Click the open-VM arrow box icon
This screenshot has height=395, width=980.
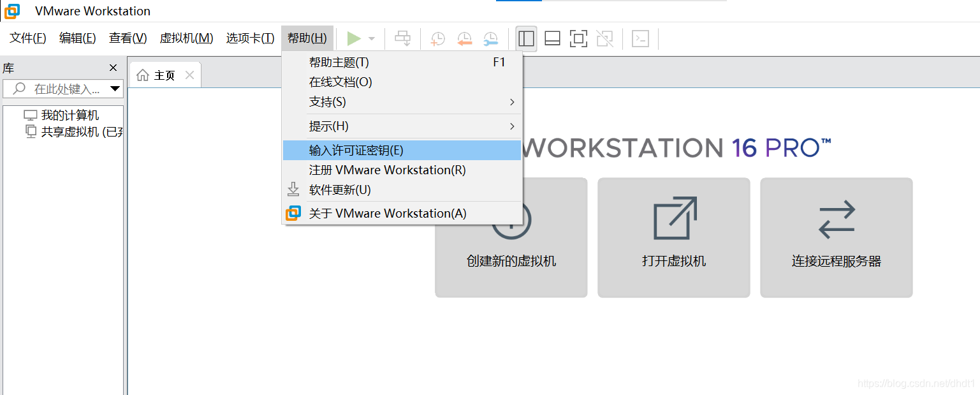click(675, 218)
